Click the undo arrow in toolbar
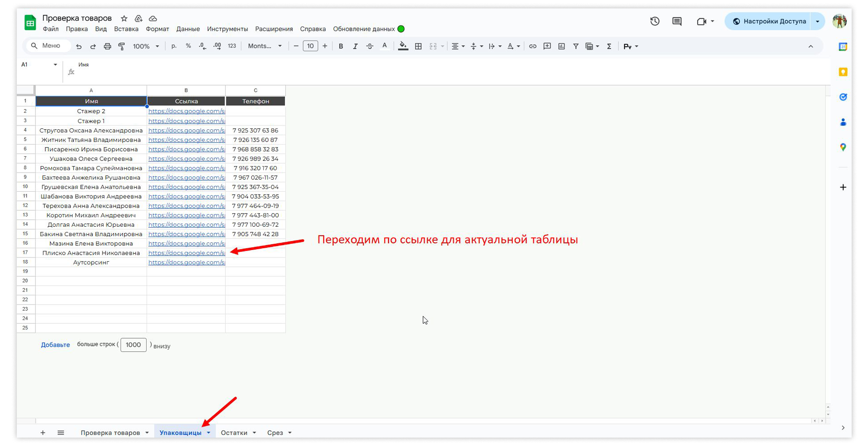Screen dimensions: 868x446 point(78,46)
